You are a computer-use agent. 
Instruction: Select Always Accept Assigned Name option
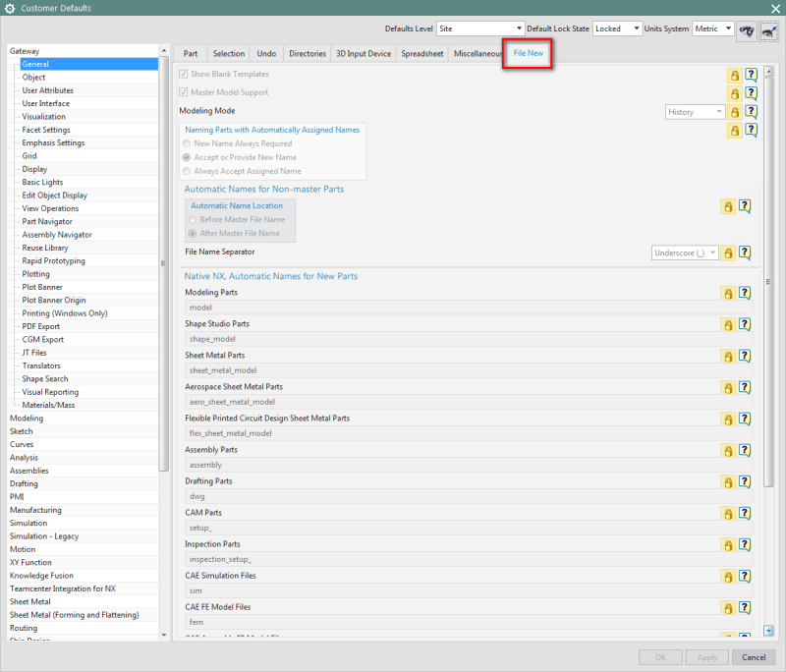[187, 171]
